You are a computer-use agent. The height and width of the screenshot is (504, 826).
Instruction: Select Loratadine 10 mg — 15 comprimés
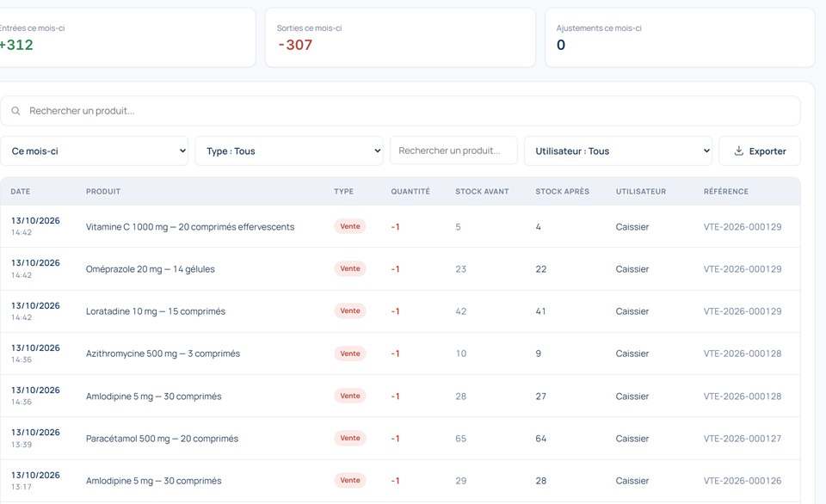point(156,311)
